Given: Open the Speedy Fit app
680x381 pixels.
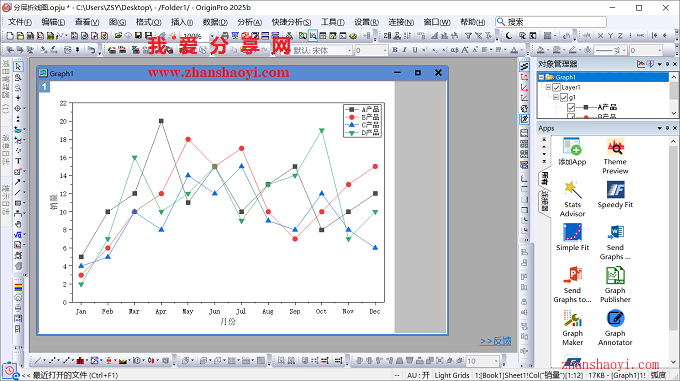Looking at the screenshot, I should pos(615,195).
